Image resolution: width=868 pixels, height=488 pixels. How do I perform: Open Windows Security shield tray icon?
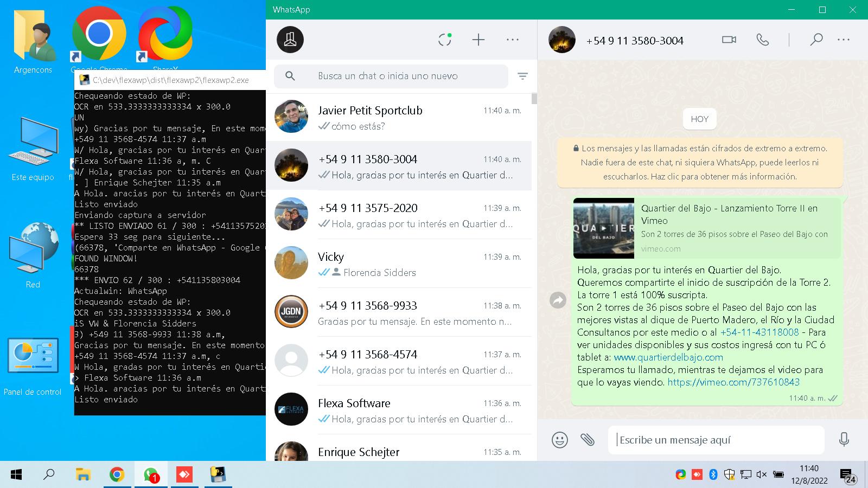[729, 474]
